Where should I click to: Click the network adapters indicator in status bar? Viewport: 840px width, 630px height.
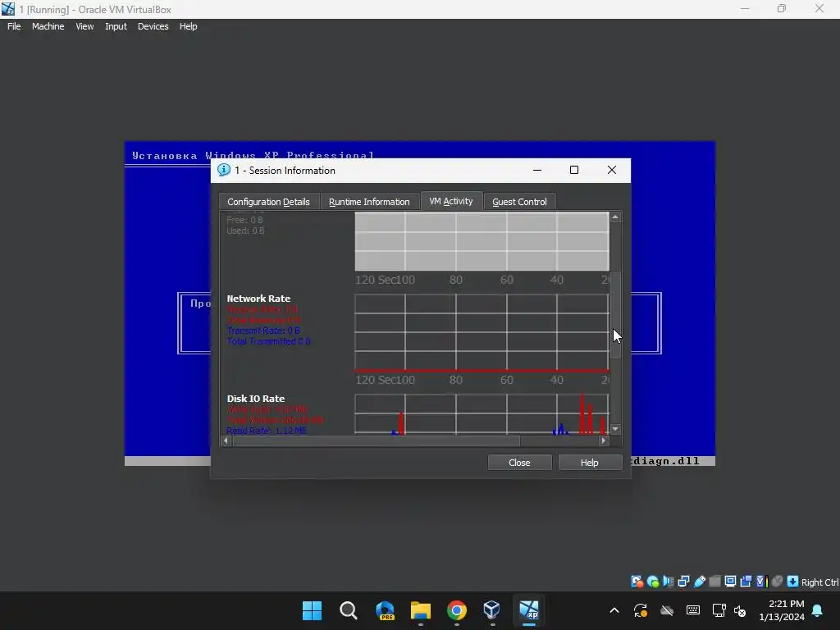coord(683,582)
